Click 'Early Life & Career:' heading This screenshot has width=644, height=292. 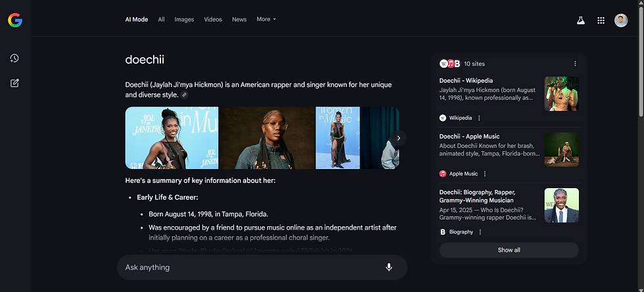[x=168, y=197]
